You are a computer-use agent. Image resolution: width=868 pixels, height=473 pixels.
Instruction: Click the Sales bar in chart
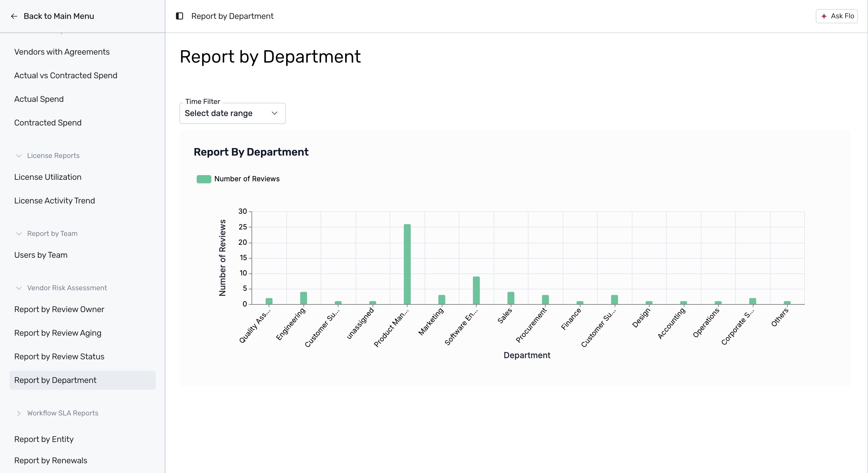click(x=511, y=298)
